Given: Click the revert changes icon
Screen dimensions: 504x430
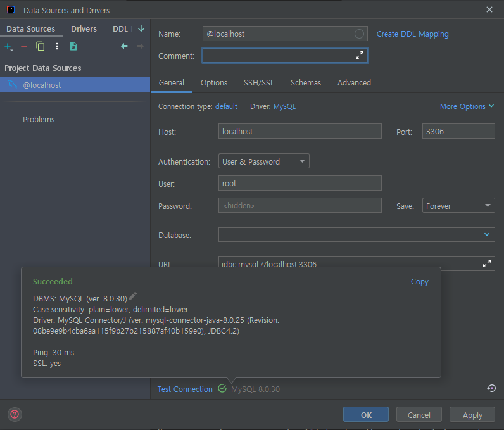Looking at the screenshot, I should (491, 389).
